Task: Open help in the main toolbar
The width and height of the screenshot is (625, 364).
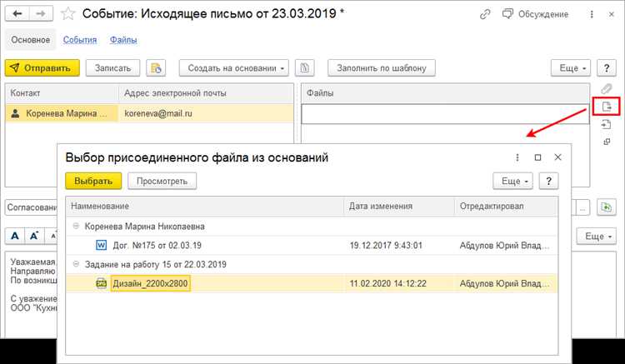Action: tap(607, 68)
